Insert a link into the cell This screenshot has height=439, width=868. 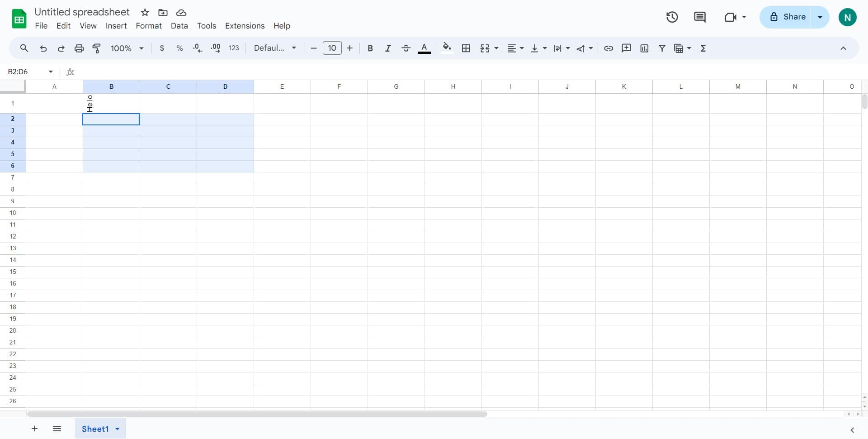(x=609, y=48)
